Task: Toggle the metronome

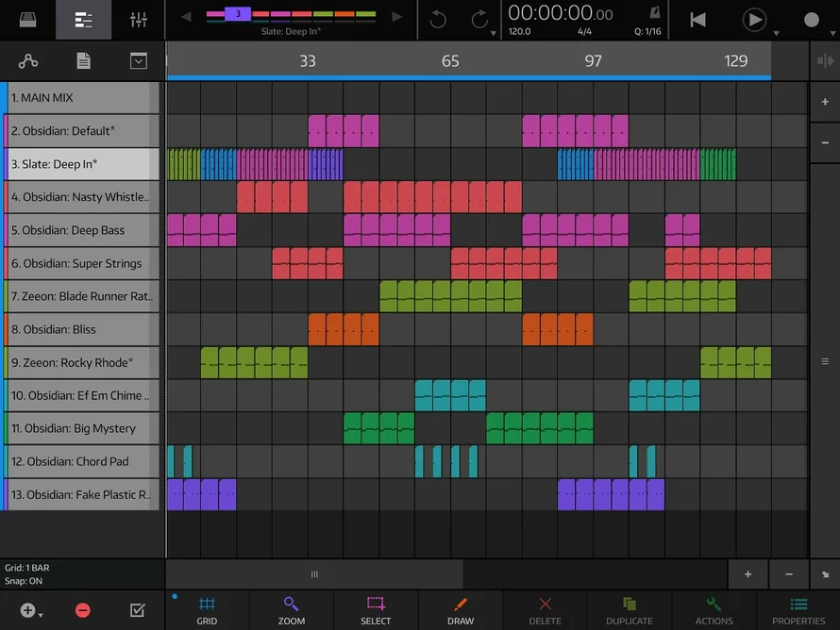Action: coord(655,13)
